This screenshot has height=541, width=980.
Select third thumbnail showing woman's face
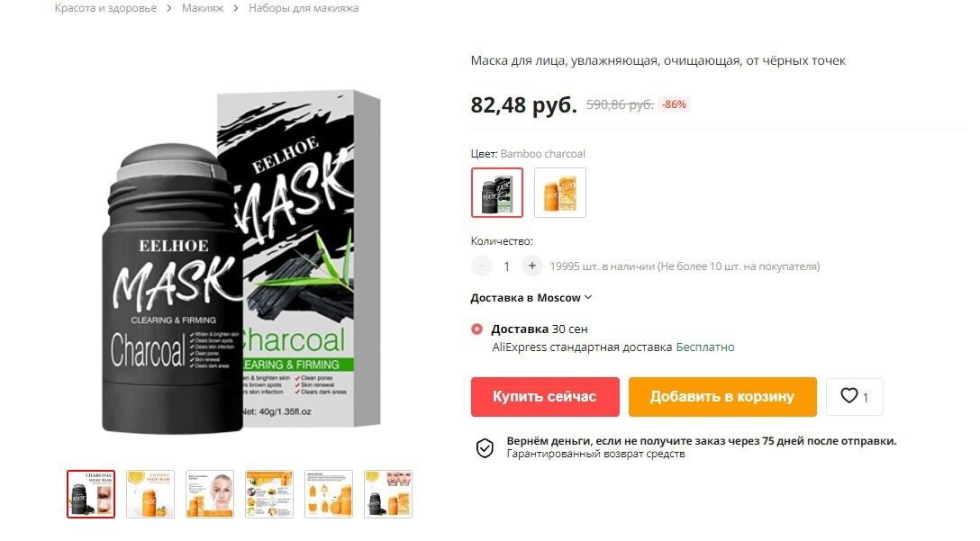pyautogui.click(x=210, y=494)
